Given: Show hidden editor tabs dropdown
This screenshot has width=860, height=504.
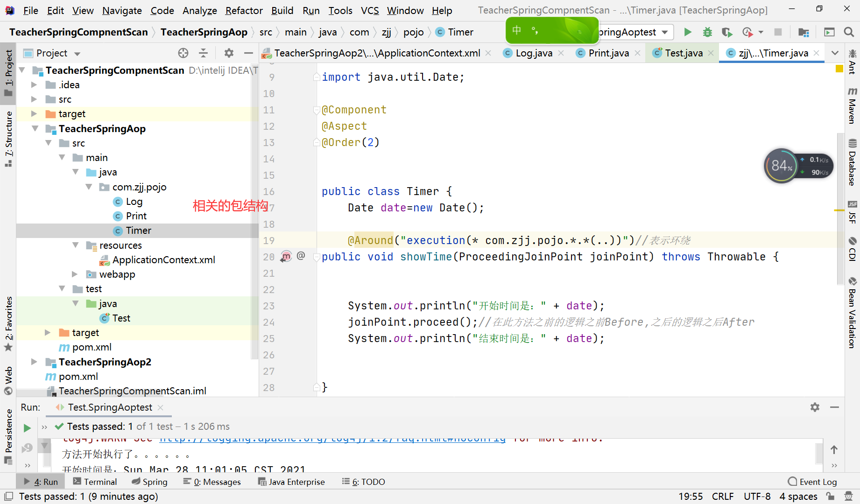Looking at the screenshot, I should pos(835,53).
